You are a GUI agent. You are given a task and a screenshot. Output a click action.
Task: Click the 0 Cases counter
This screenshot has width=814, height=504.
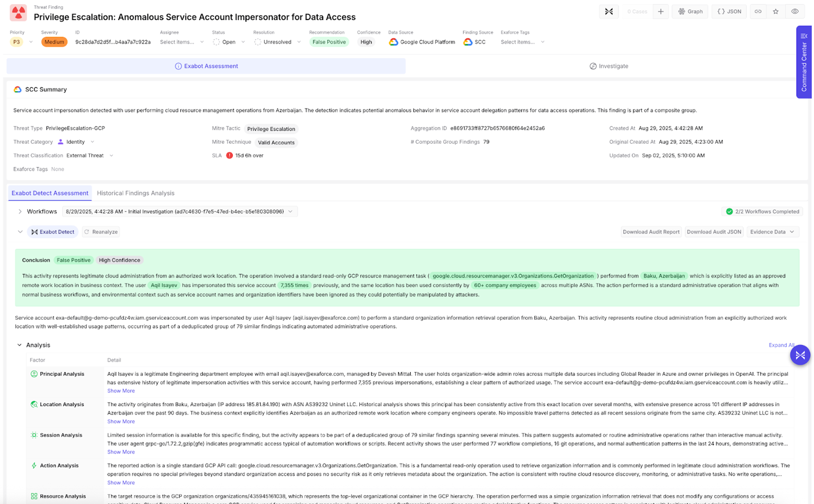click(x=637, y=11)
